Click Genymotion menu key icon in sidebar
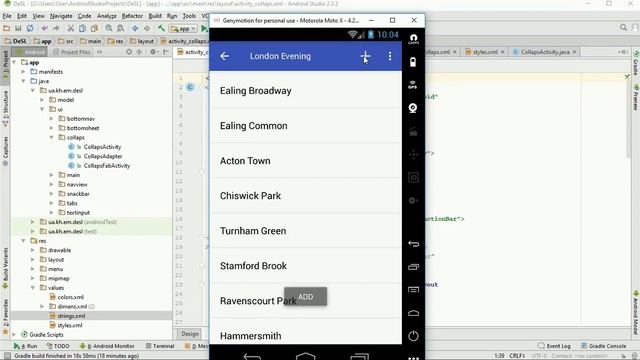640x360 pixels. 413,290
